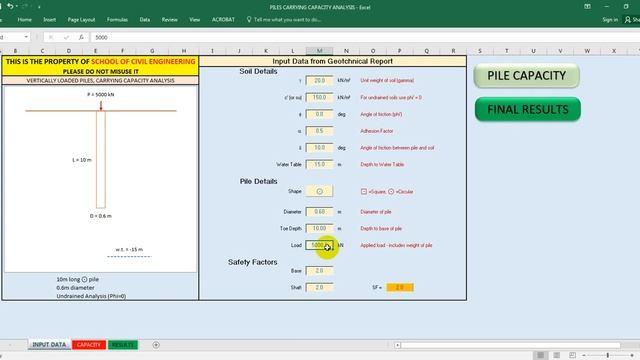
Task: Click the orange SF result cell
Action: pyautogui.click(x=400, y=287)
